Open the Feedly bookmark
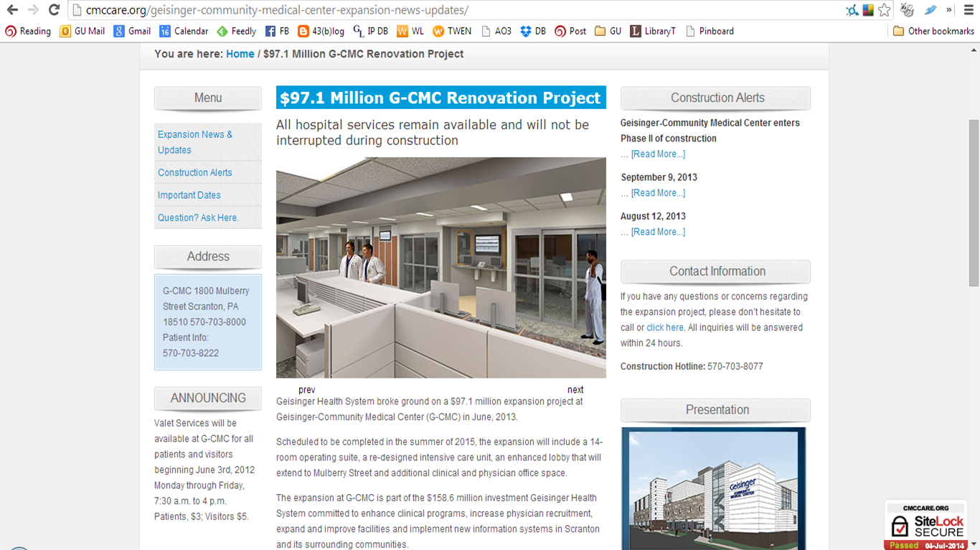Image resolution: width=980 pixels, height=550 pixels. pos(236,31)
